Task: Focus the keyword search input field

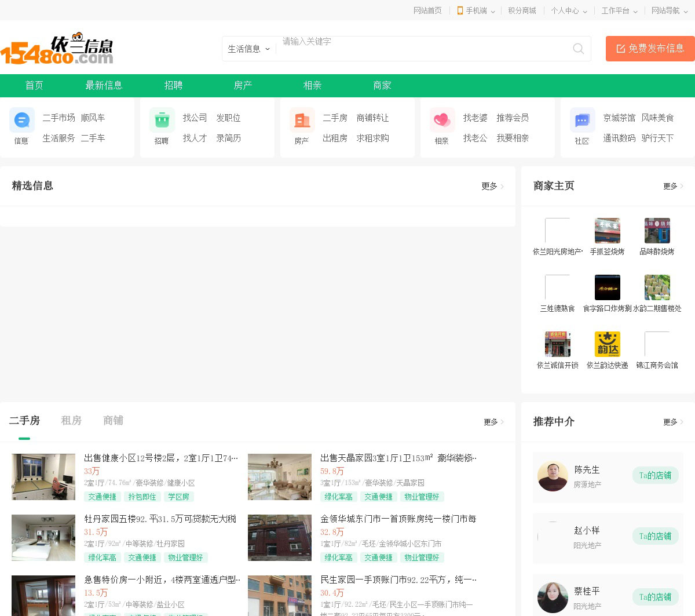Action: point(423,49)
